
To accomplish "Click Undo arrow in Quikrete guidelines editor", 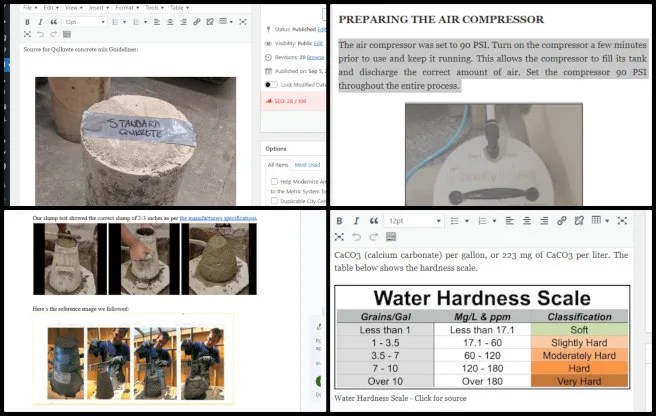I will [40, 34].
